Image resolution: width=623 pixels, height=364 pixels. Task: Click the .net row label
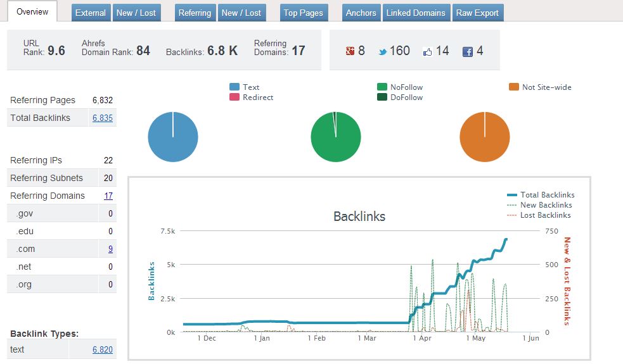[24, 267]
